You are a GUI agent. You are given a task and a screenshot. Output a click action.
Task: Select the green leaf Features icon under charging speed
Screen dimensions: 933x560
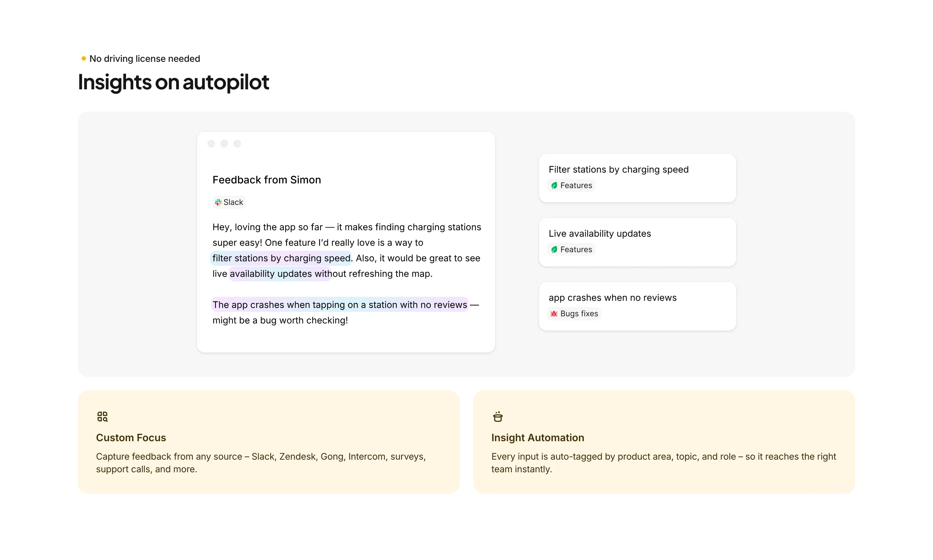(554, 185)
